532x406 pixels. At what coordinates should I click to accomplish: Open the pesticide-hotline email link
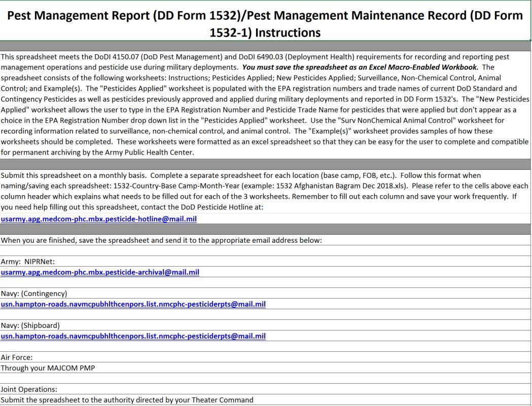pos(99,219)
